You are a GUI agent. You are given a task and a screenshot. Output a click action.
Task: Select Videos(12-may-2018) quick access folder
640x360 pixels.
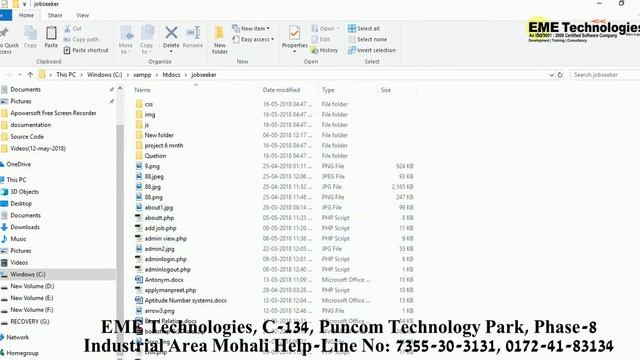pos(38,149)
